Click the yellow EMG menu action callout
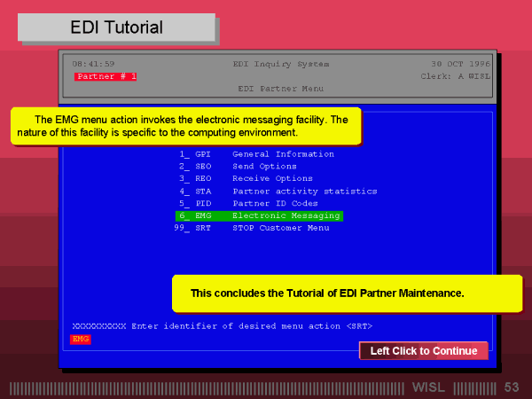 click(x=185, y=126)
